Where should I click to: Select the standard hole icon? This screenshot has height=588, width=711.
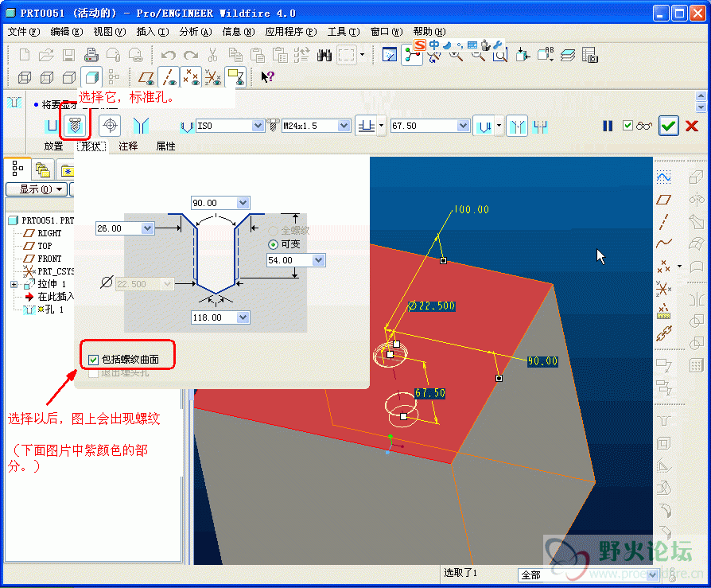click(x=75, y=125)
